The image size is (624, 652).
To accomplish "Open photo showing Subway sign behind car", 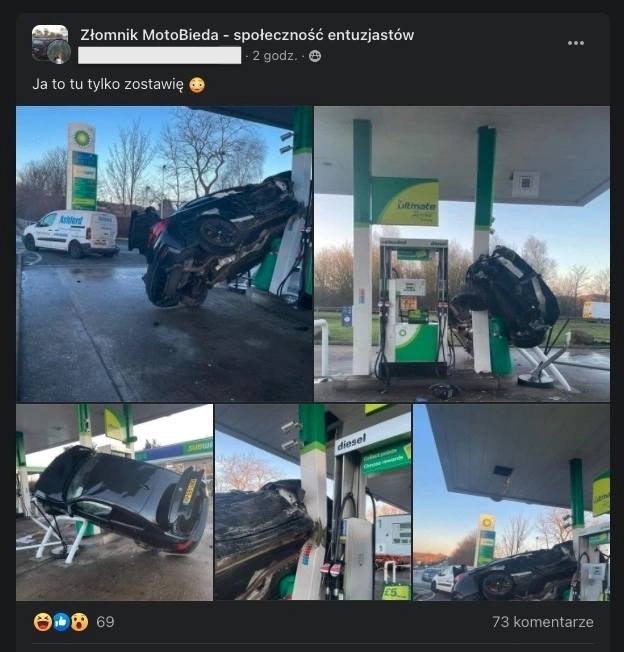I will (x=114, y=502).
